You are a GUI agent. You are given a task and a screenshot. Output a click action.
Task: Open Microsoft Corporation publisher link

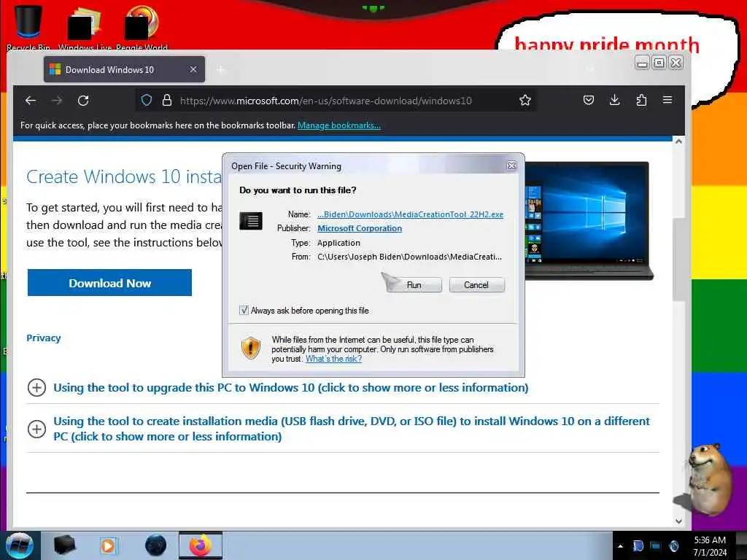pos(360,228)
